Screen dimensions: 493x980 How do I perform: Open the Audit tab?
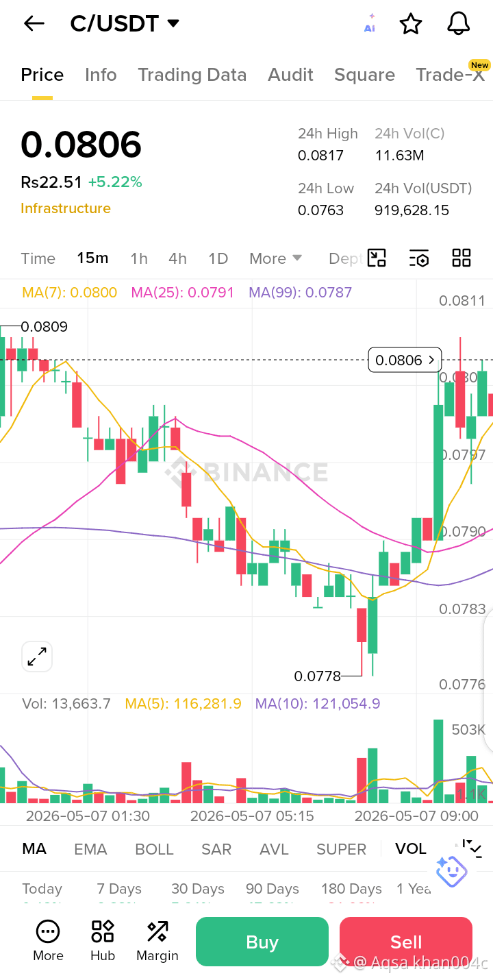tap(291, 75)
